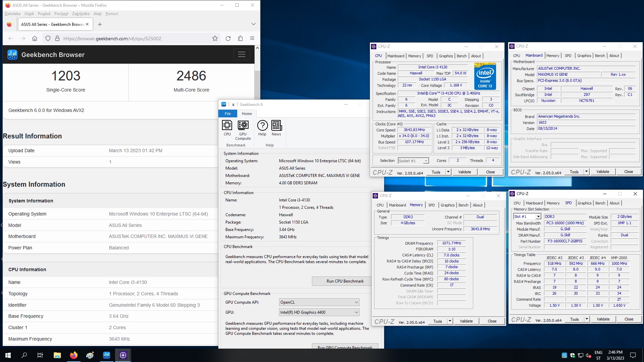Open the Firefox application menu
The height and width of the screenshot is (362, 644).
252,39
